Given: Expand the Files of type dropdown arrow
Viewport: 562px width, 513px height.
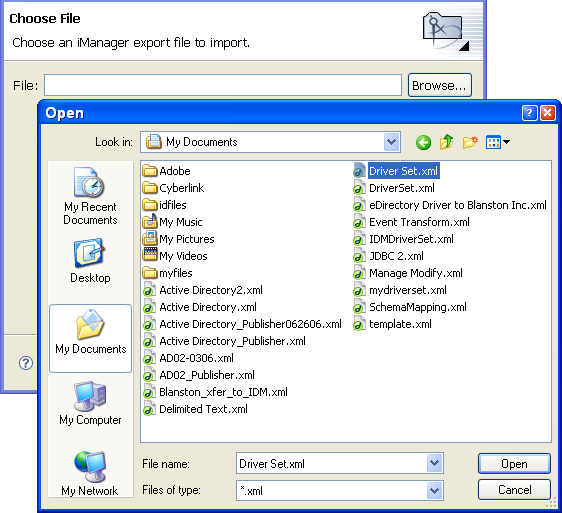Looking at the screenshot, I should (x=434, y=490).
